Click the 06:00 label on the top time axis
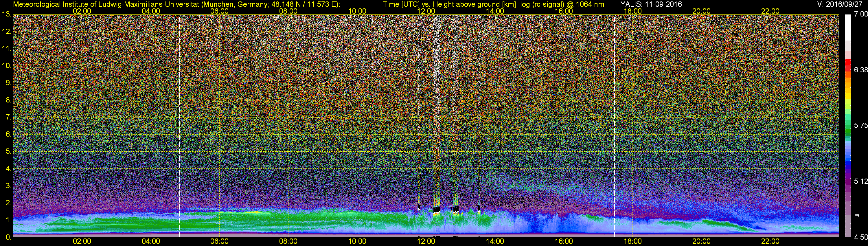This screenshot has height=246, width=868. pyautogui.click(x=219, y=11)
